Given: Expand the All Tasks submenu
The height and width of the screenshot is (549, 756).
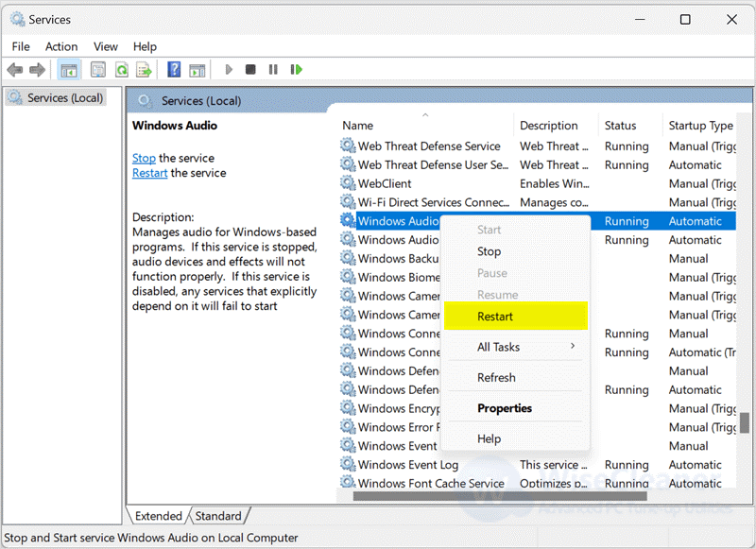Looking at the screenshot, I should 515,347.
